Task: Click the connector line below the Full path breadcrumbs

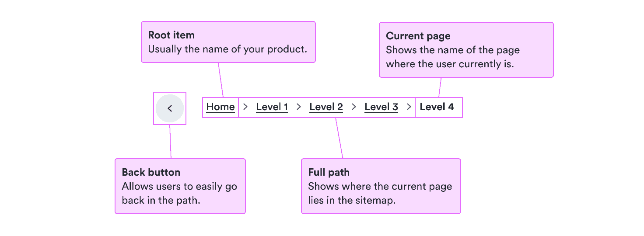Action: [x=339, y=138]
